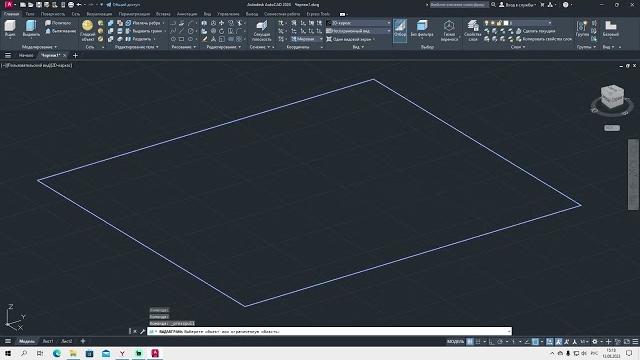Choose the Smooth object (Гладкий объект) tool
The width and height of the screenshot is (640, 360).
tap(88, 30)
